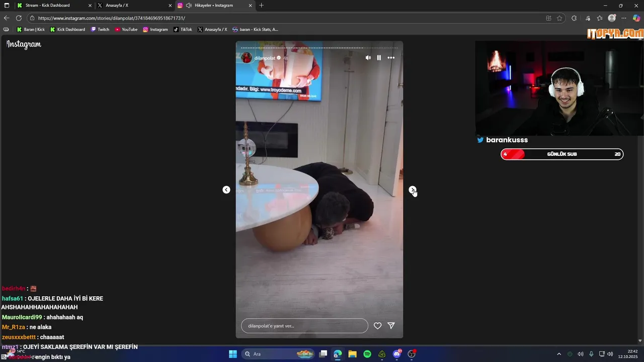Image resolution: width=644 pixels, height=362 pixels.
Task: Open the Favorites list icon
Action: (x=600, y=18)
